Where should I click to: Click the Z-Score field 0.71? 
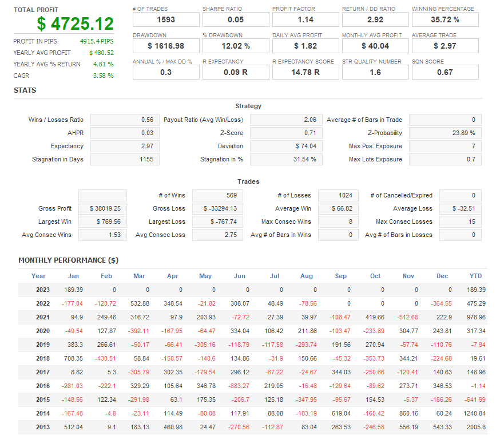coord(286,133)
